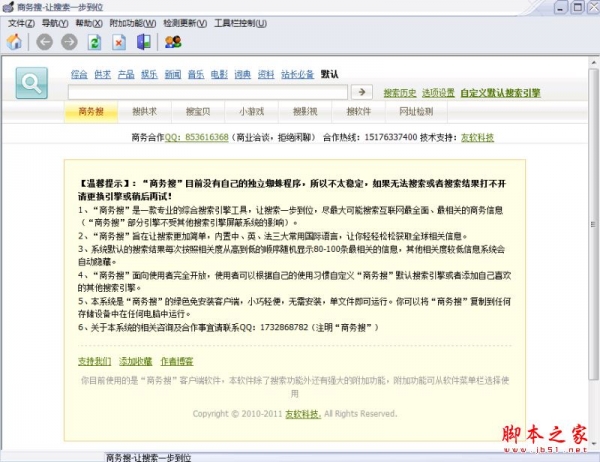This screenshot has height=462, width=600.
Task: Select the 站长必备 search category
Action: click(297, 74)
